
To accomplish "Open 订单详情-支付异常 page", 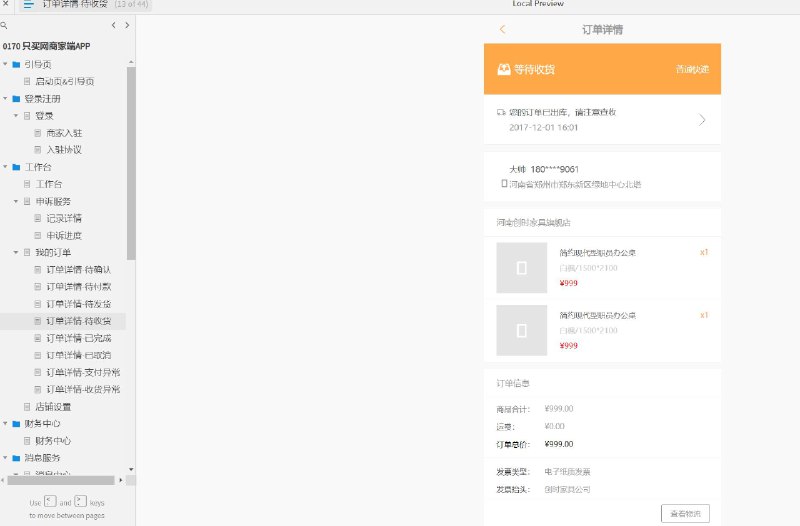I will pyautogui.click(x=83, y=372).
